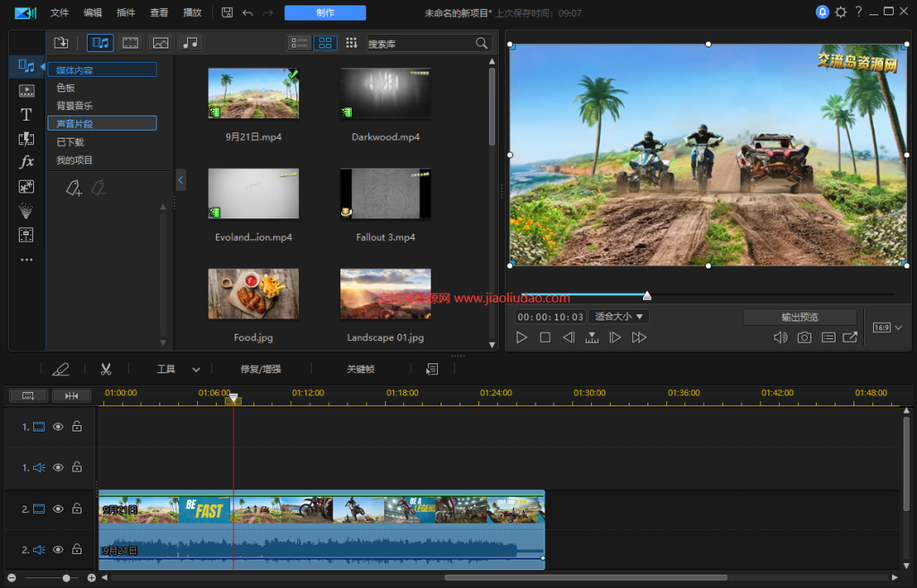Open the preview quality settings menu

[828, 337]
